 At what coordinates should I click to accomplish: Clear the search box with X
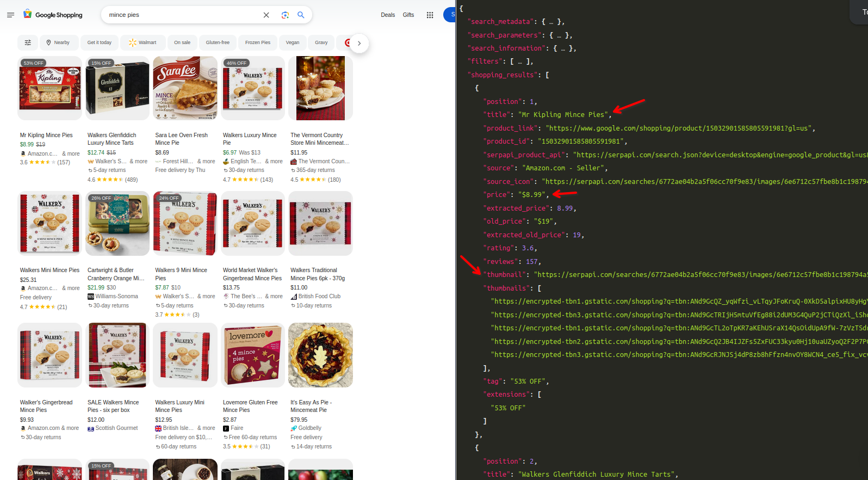266,15
